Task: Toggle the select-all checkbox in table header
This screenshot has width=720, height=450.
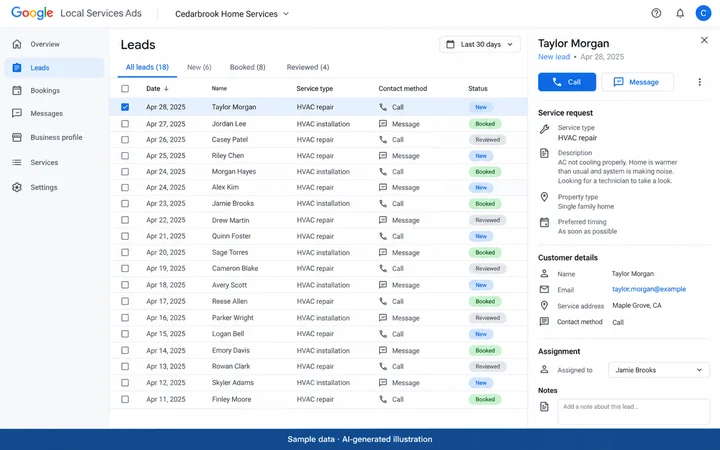Action: point(125,89)
